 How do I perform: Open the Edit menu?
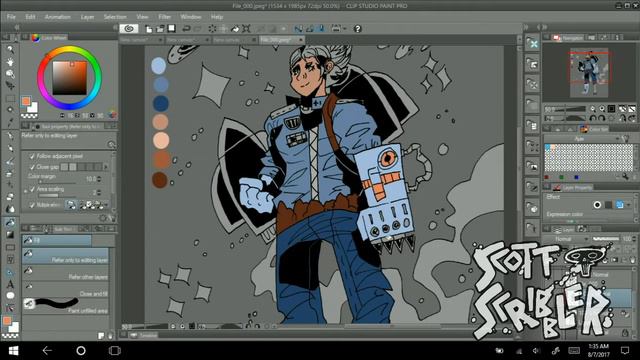coord(30,17)
